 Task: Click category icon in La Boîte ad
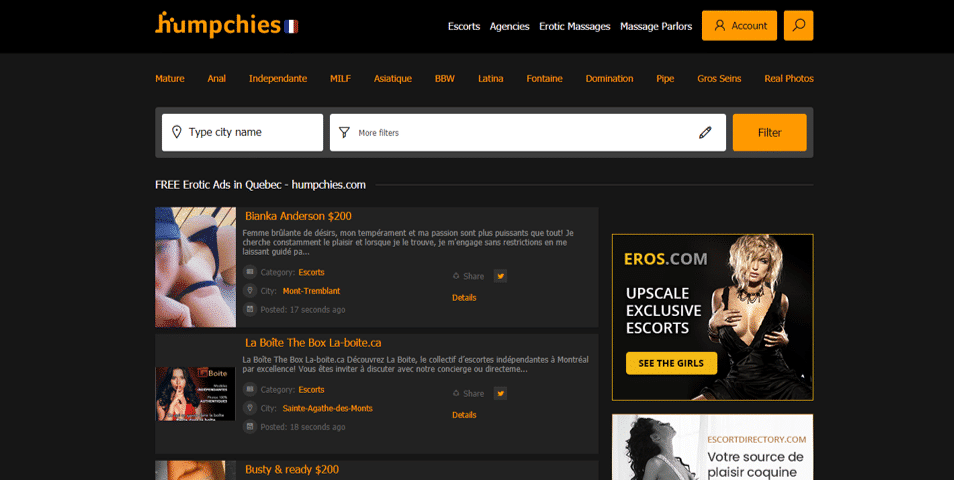coord(249,389)
